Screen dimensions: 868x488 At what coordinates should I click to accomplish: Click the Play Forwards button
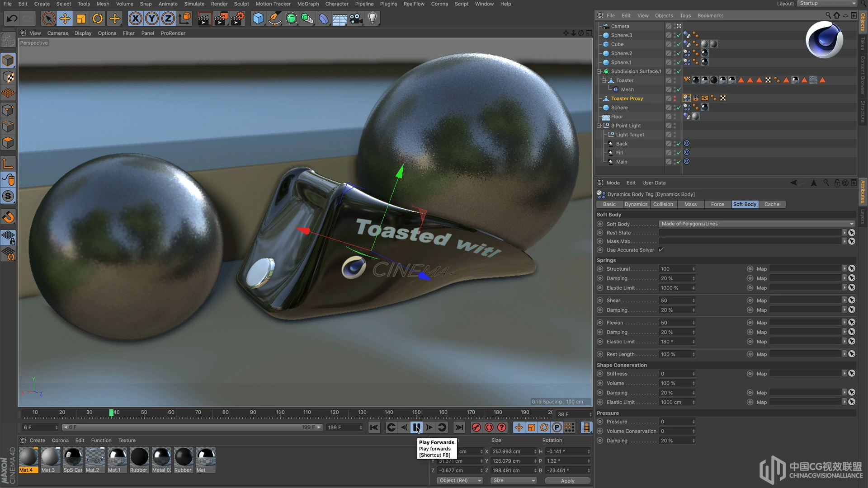click(416, 427)
